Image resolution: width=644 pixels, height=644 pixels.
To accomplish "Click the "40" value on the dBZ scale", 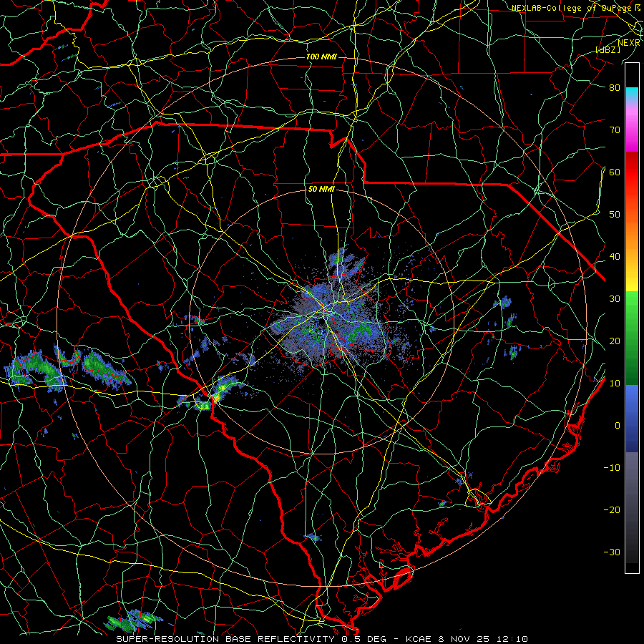I will pyautogui.click(x=615, y=257).
